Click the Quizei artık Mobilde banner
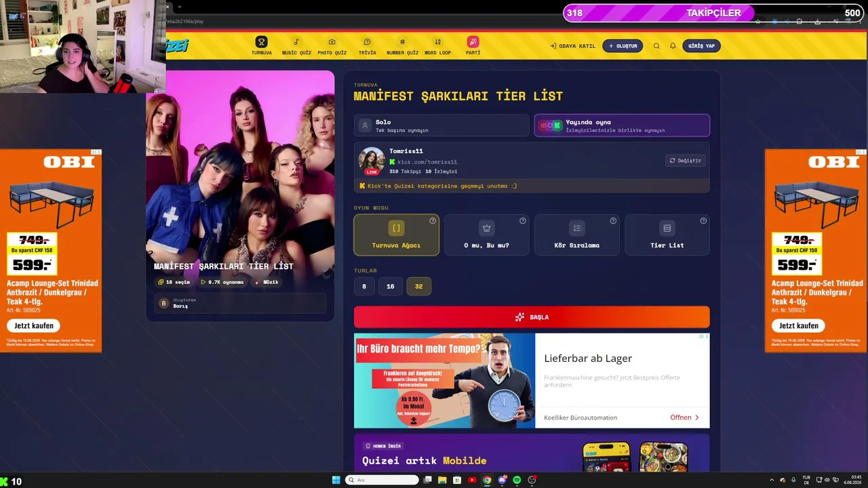Screen dimensions: 868x488 [x=532, y=453]
